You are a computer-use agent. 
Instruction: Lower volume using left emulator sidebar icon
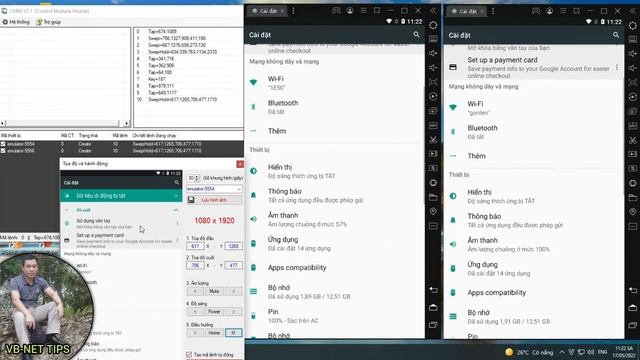tap(433, 67)
